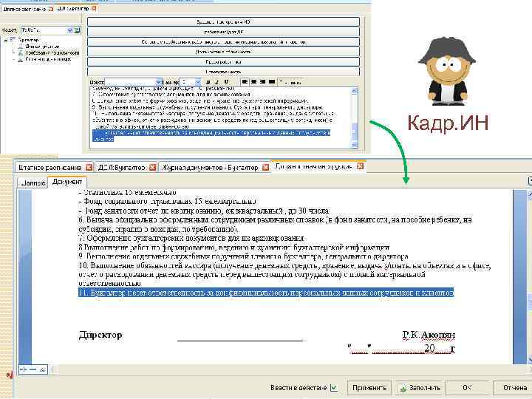Open the Раздел dropdown arrow

pos(70,30)
